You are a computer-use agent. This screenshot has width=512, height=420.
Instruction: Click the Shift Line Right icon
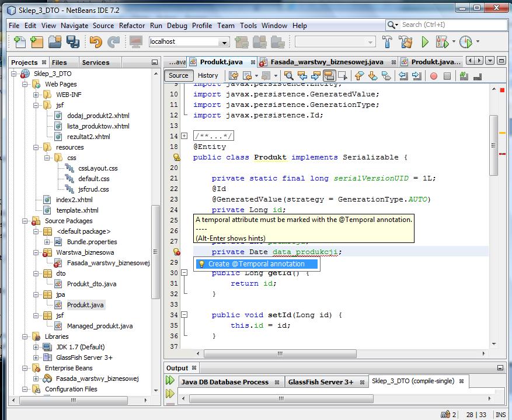417,76
